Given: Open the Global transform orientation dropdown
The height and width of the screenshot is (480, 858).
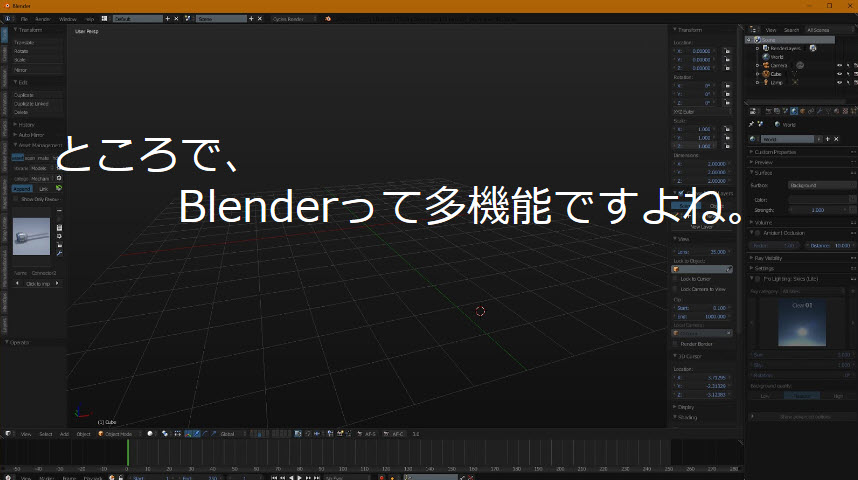Looking at the screenshot, I should point(231,434).
